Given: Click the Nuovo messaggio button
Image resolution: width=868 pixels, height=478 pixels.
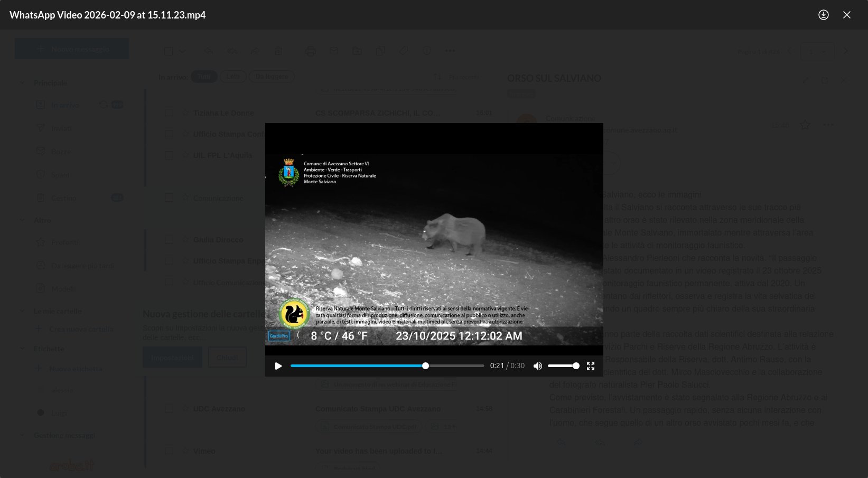Looking at the screenshot, I should [x=72, y=49].
